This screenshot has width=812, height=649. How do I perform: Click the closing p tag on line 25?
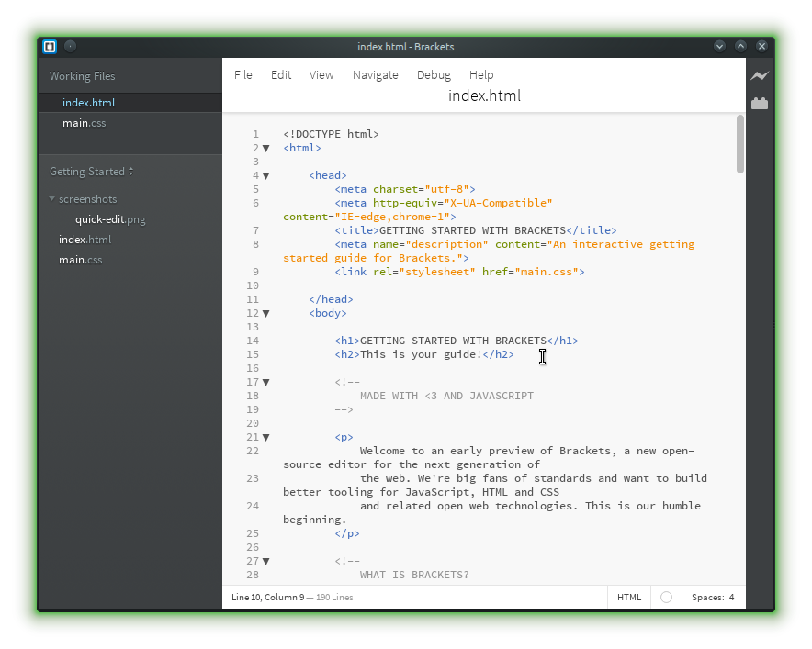click(347, 533)
